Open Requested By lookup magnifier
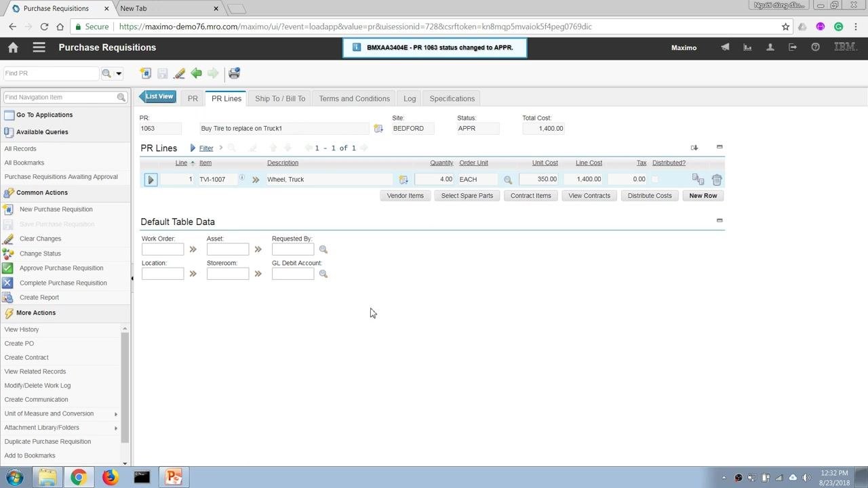Image resolution: width=868 pixels, height=488 pixels. 323,249
